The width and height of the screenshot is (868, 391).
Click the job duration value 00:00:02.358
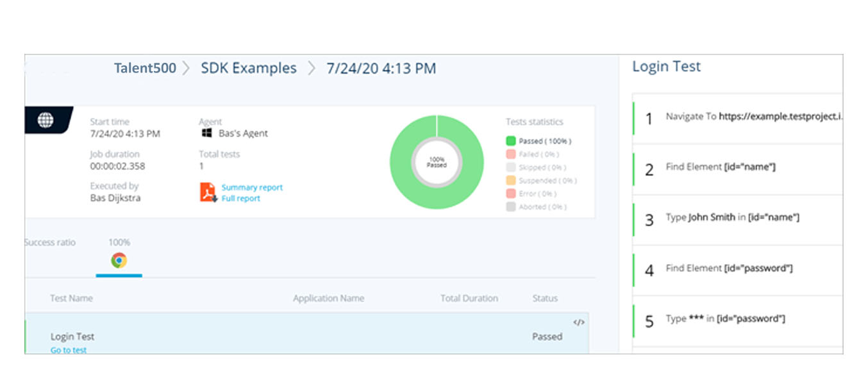[x=117, y=166]
